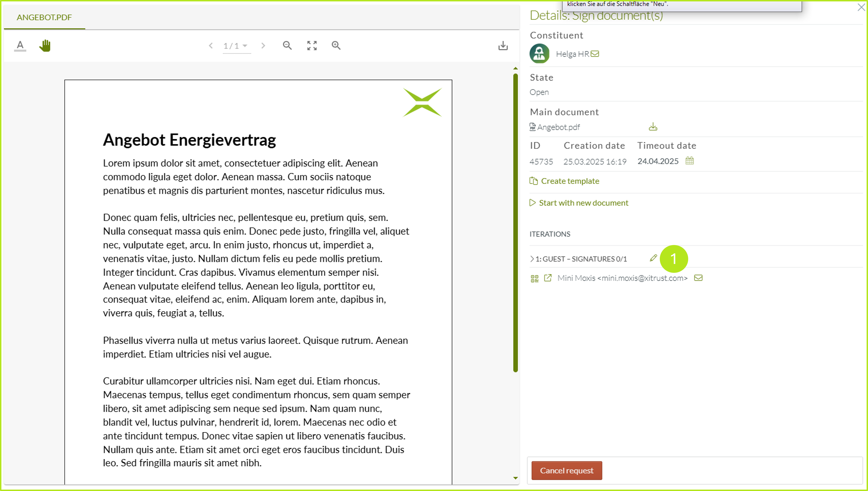Email the constituent Helga HR
Screen dimensions: 868x491
595,54
